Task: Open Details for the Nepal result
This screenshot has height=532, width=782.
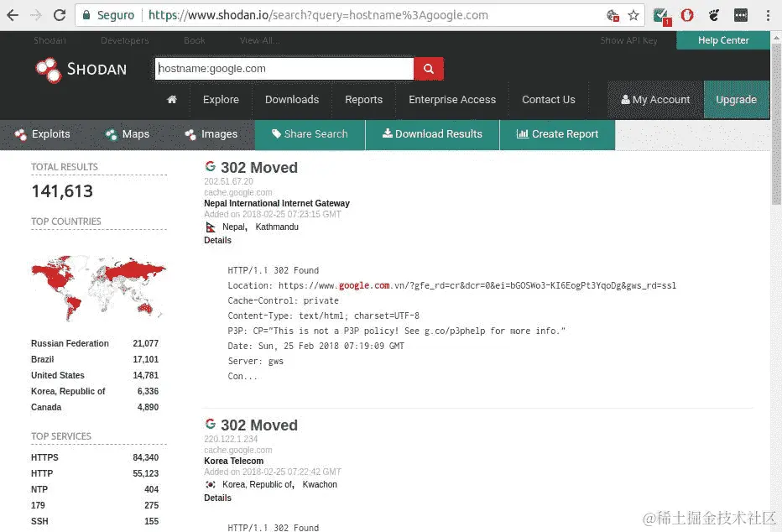Action: click(x=217, y=240)
